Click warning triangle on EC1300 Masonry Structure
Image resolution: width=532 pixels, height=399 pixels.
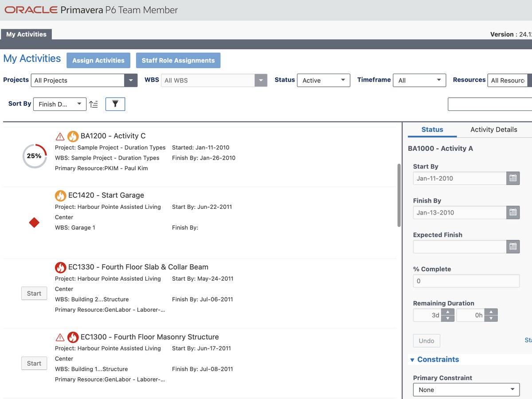[x=60, y=337]
